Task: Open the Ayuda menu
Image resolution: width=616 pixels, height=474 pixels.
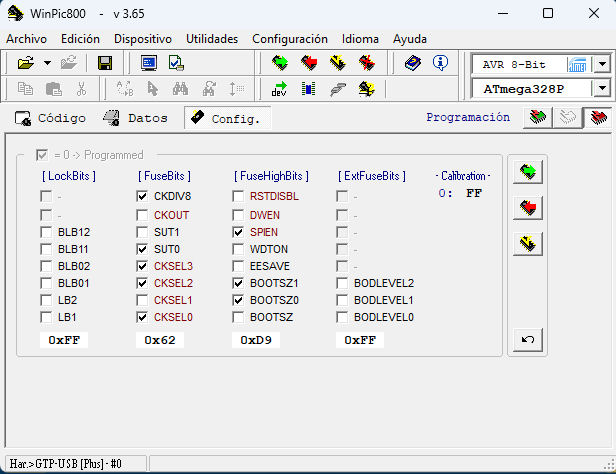Action: [410, 39]
